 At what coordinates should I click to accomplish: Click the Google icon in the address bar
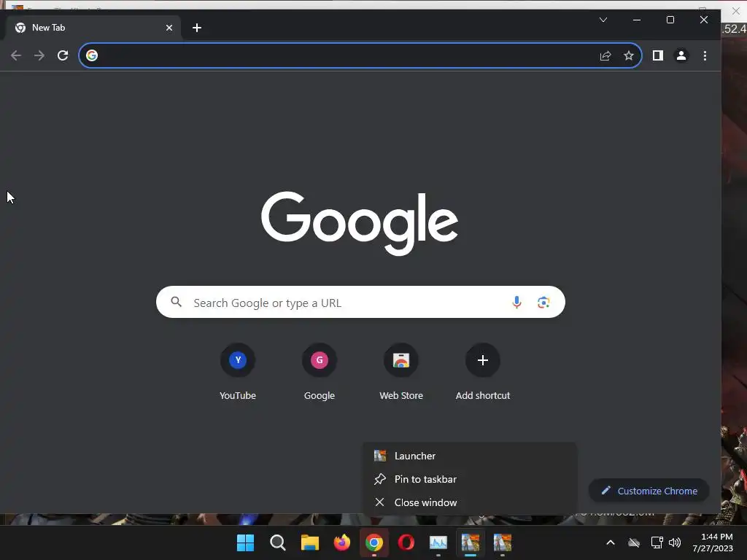point(92,55)
